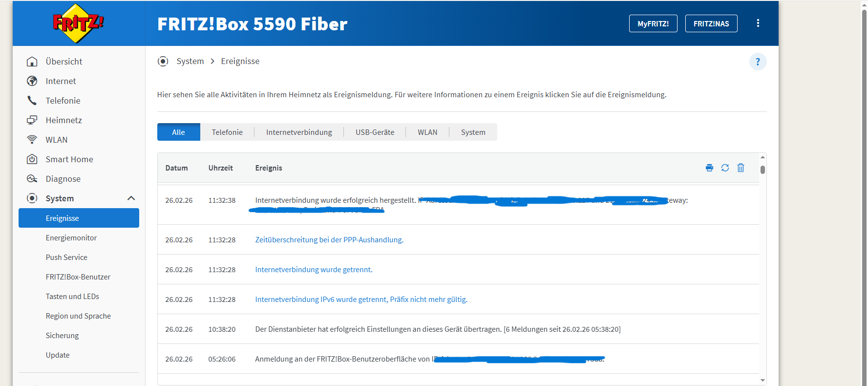The height and width of the screenshot is (386, 868).
Task: Click the FRITZ! logo
Action: point(78,23)
